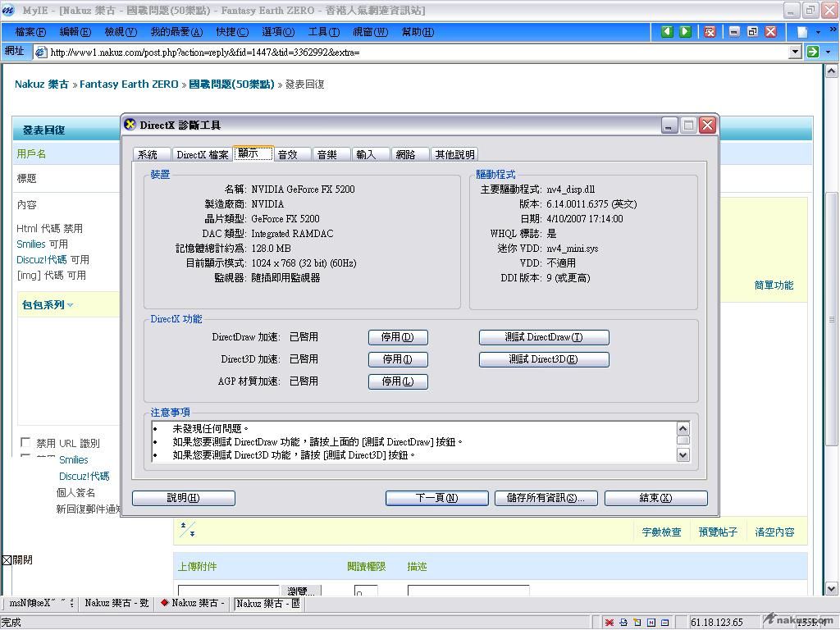Open the address bar URL dropdown
840x630 pixels.
pyautogui.click(x=794, y=52)
